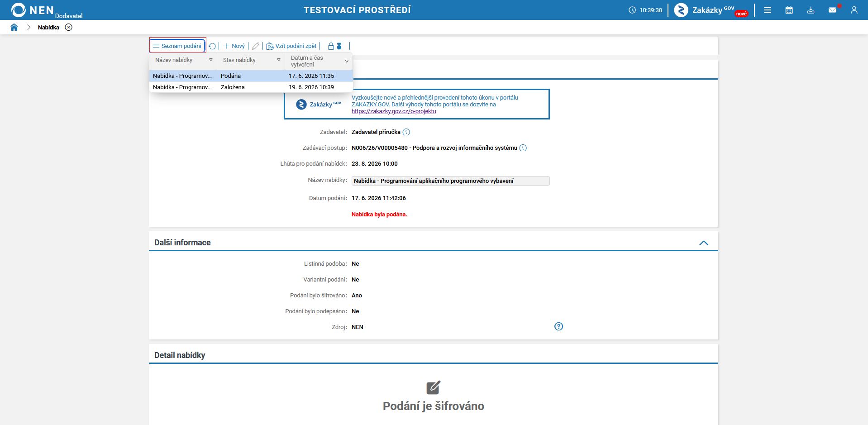Open the Zakázky GOV portal header link
Image resolution: width=868 pixels, height=425 pixels.
[x=704, y=10]
